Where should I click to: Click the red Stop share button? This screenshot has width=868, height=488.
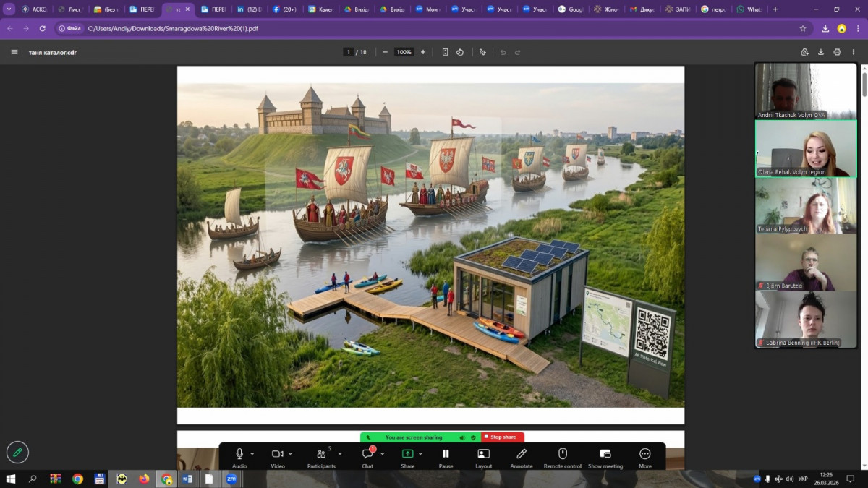(503, 437)
